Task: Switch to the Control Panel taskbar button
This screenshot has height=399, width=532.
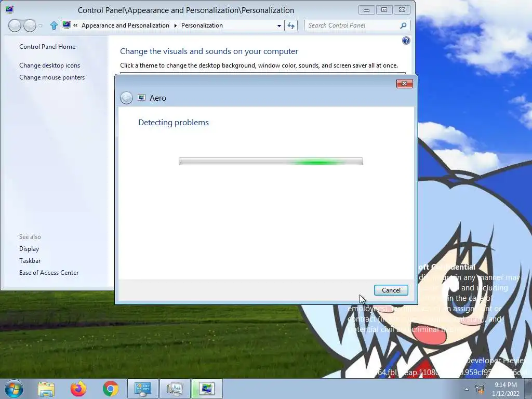Action: (143, 389)
